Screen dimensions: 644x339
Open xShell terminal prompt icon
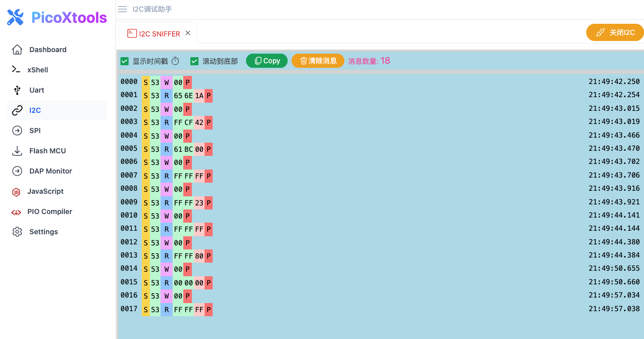16,70
